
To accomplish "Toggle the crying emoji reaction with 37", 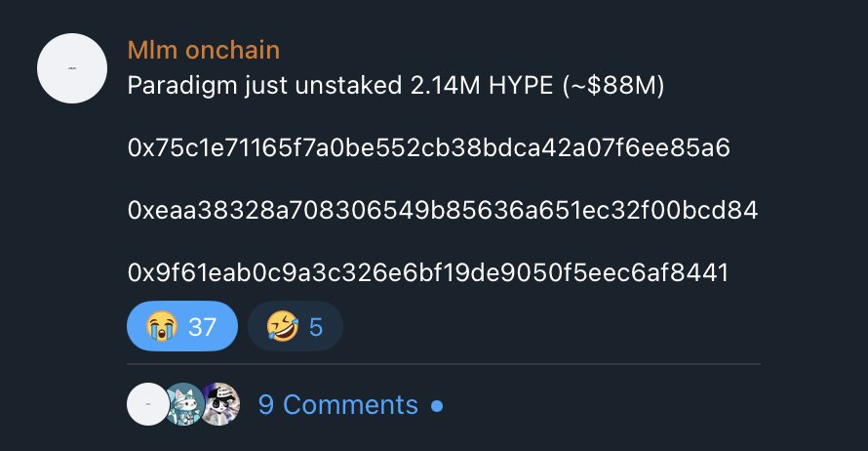I will click(182, 326).
